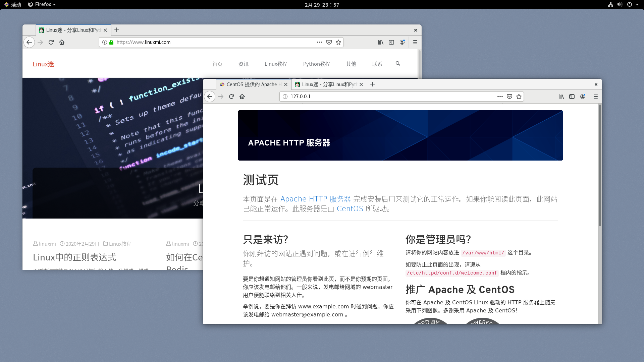The width and height of the screenshot is (644, 362).
Task: Open Library icon in front Firefox window
Action: tap(561, 97)
